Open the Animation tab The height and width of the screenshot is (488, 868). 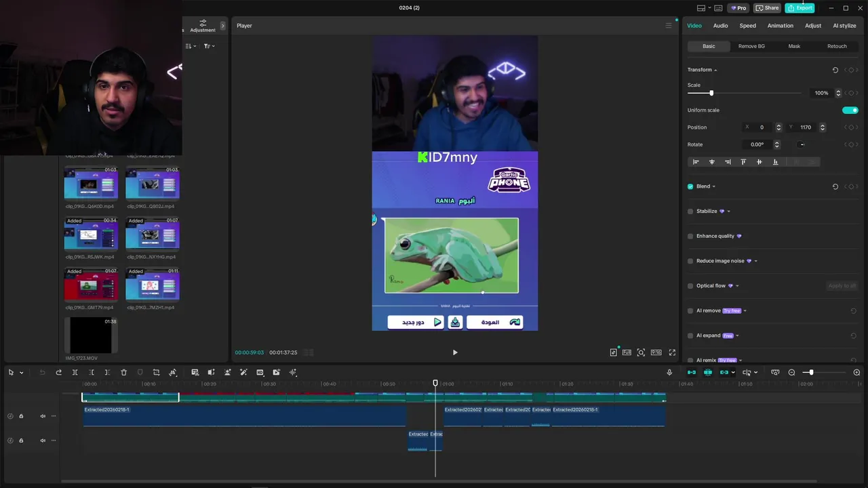click(x=780, y=26)
